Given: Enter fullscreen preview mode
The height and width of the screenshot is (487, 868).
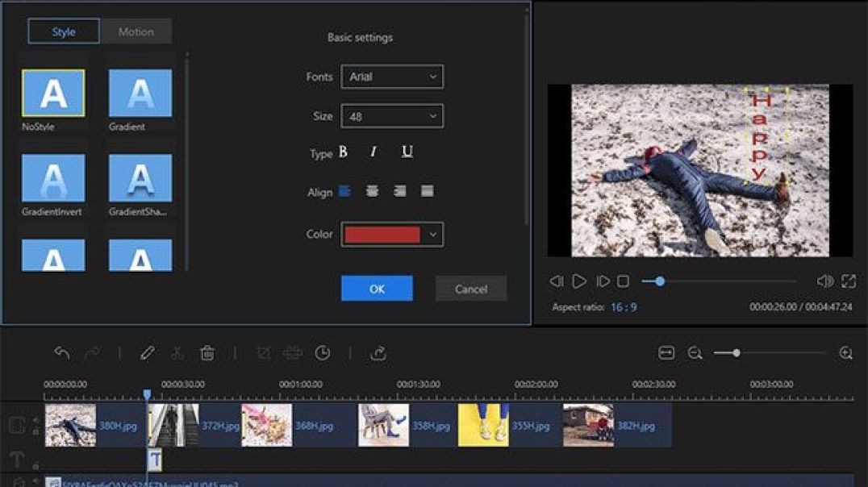Looking at the screenshot, I should click(849, 281).
